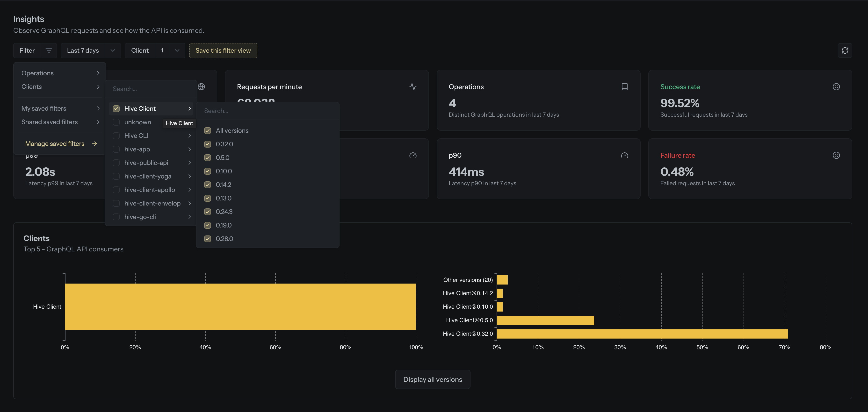Click the book icon on the Operations card
This screenshot has height=412, width=868.
click(x=624, y=86)
